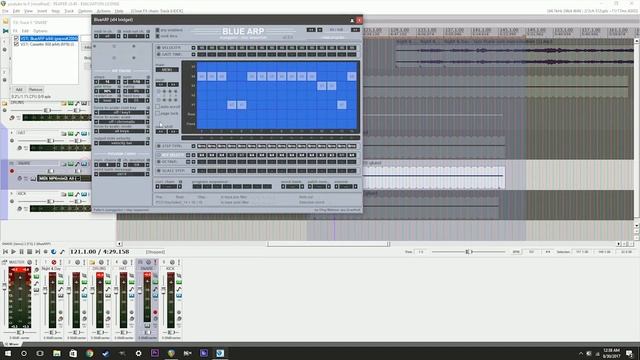Select the VELOCITY row radio in BlueARP
The width and height of the screenshot is (640, 360).
pos(159,48)
